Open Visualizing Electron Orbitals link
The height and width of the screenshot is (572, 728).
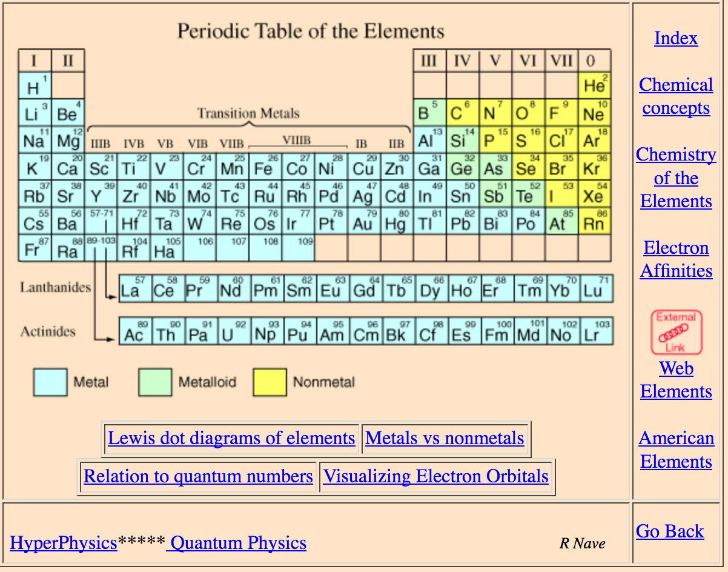pos(436,477)
